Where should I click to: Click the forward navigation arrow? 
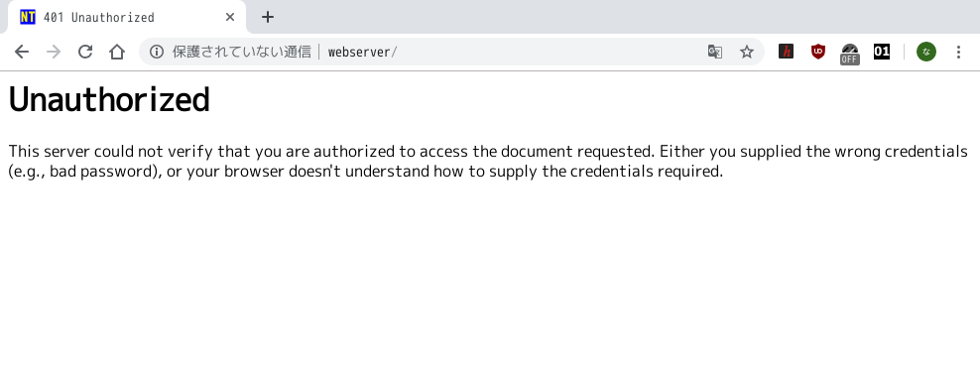(54, 52)
